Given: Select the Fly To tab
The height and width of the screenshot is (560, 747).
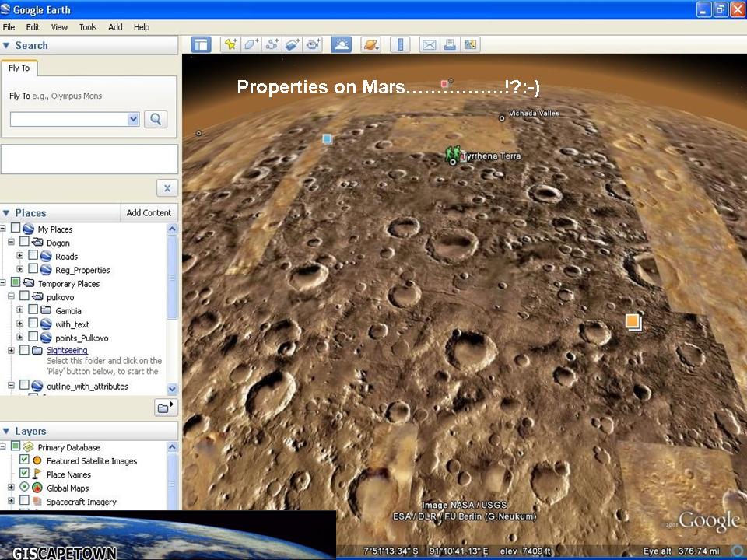Looking at the screenshot, I should [x=19, y=68].
